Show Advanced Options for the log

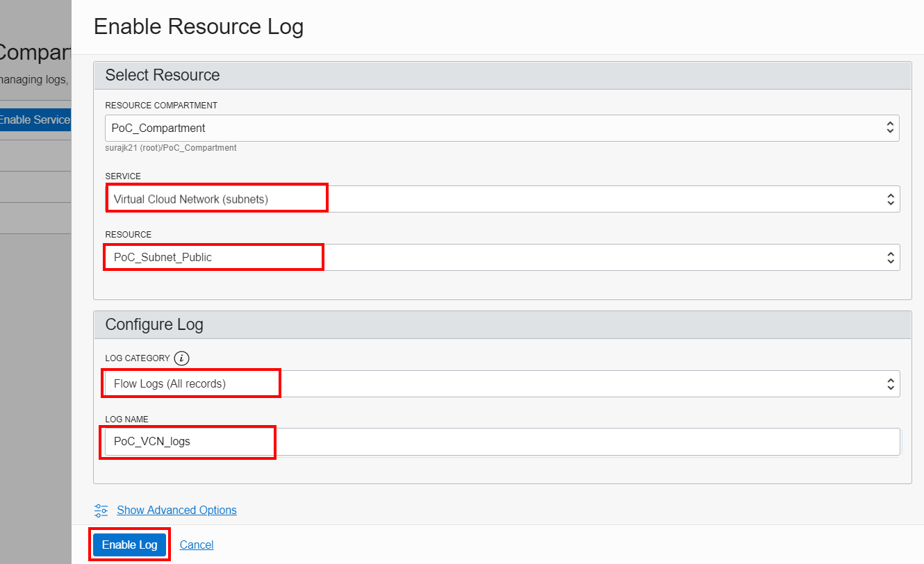point(176,510)
